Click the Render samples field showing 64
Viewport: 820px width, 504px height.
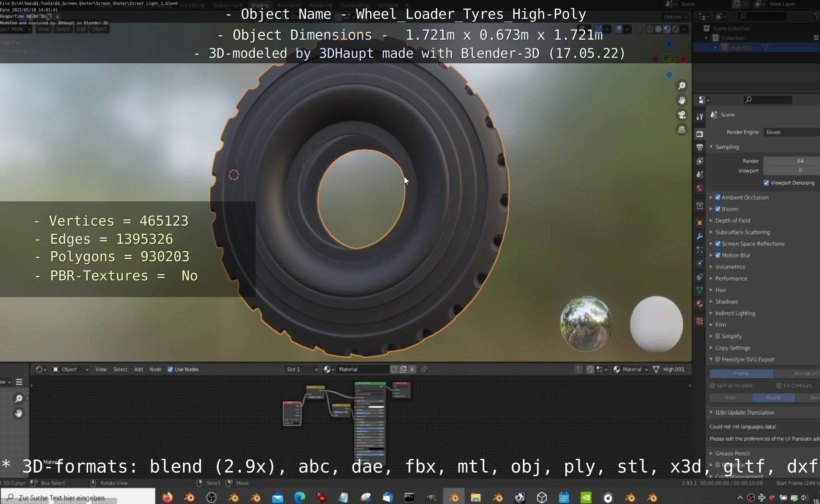(x=792, y=161)
